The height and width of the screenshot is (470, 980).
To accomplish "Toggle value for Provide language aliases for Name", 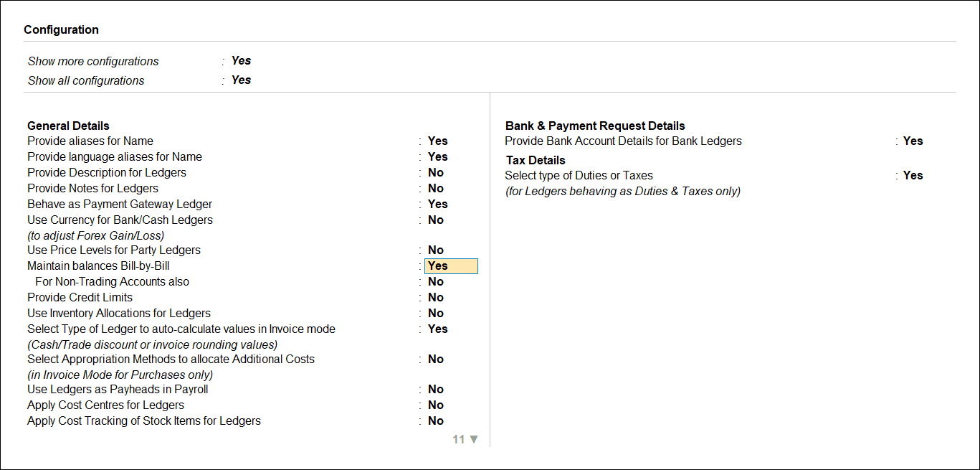I will (x=437, y=157).
